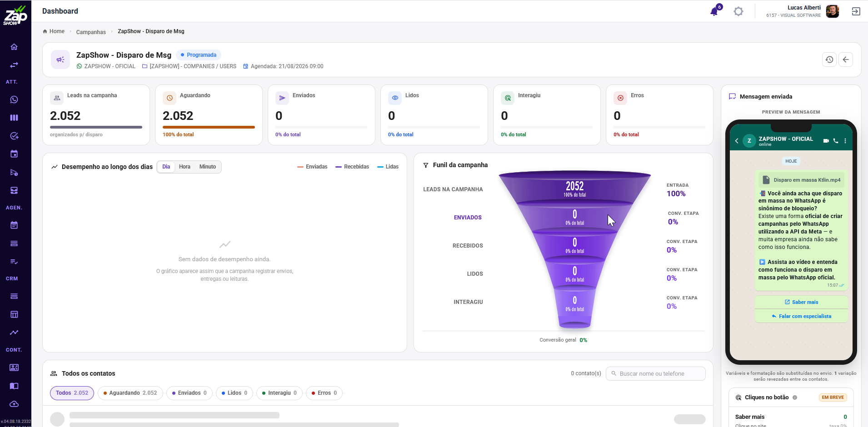The image size is (868, 427).
Task: Filter contacts by Aguardando
Action: [x=130, y=393]
